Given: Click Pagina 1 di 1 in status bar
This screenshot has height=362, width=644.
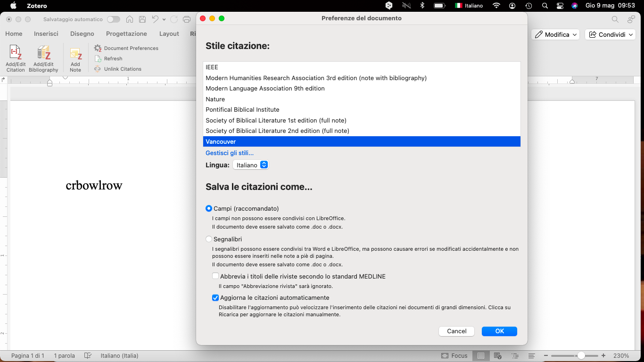Looking at the screenshot, I should tap(28, 356).
